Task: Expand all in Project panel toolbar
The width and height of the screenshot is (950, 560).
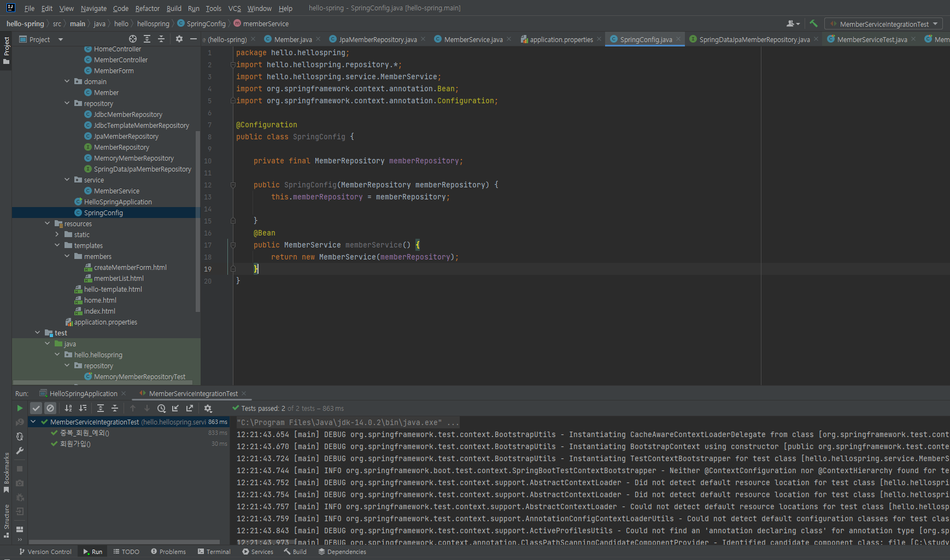Action: tap(147, 39)
